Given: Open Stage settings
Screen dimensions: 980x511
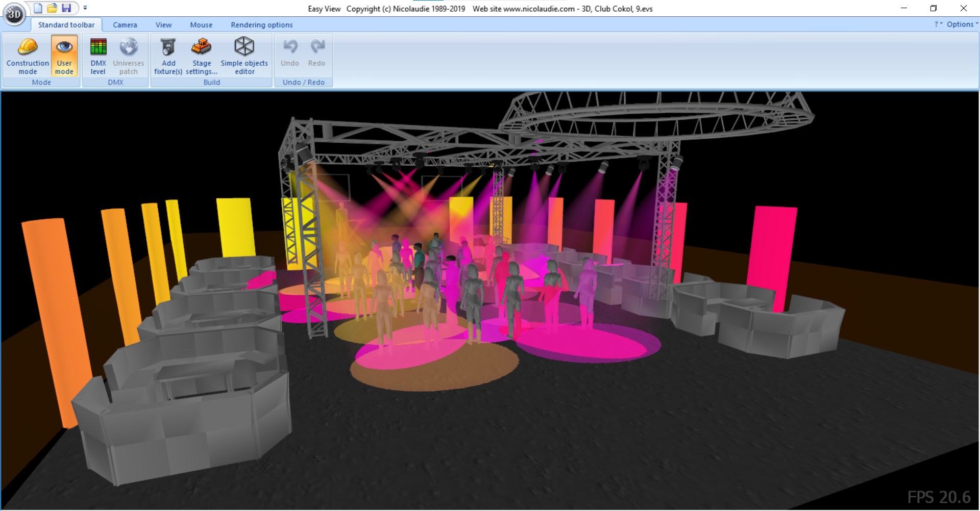Looking at the screenshot, I should pyautogui.click(x=202, y=56).
